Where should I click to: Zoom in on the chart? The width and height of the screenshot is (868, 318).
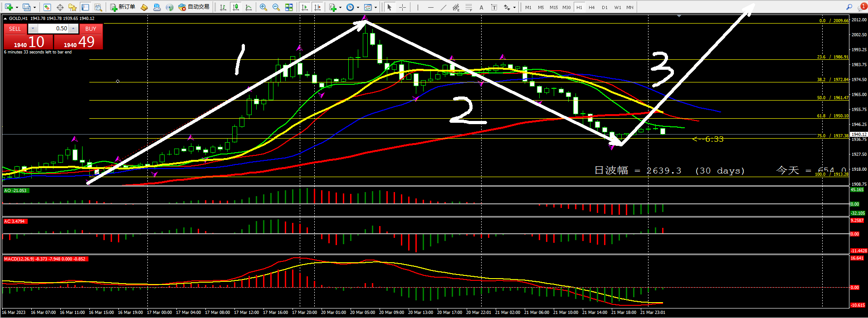click(263, 7)
